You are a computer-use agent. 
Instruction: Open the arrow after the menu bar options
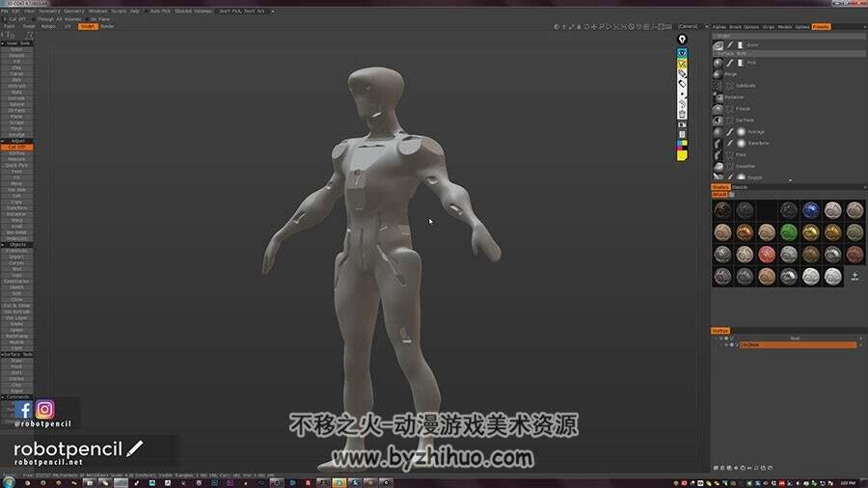click(x=273, y=11)
